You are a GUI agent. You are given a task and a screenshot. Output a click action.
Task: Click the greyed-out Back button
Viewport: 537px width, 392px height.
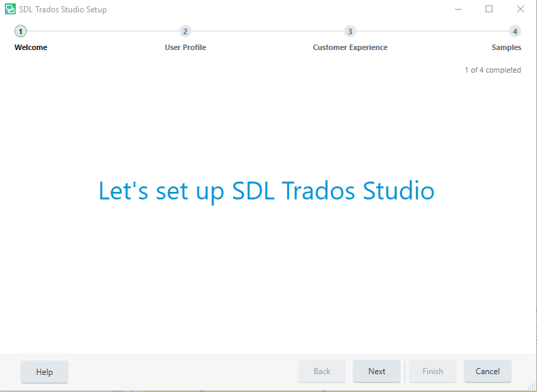coord(322,371)
